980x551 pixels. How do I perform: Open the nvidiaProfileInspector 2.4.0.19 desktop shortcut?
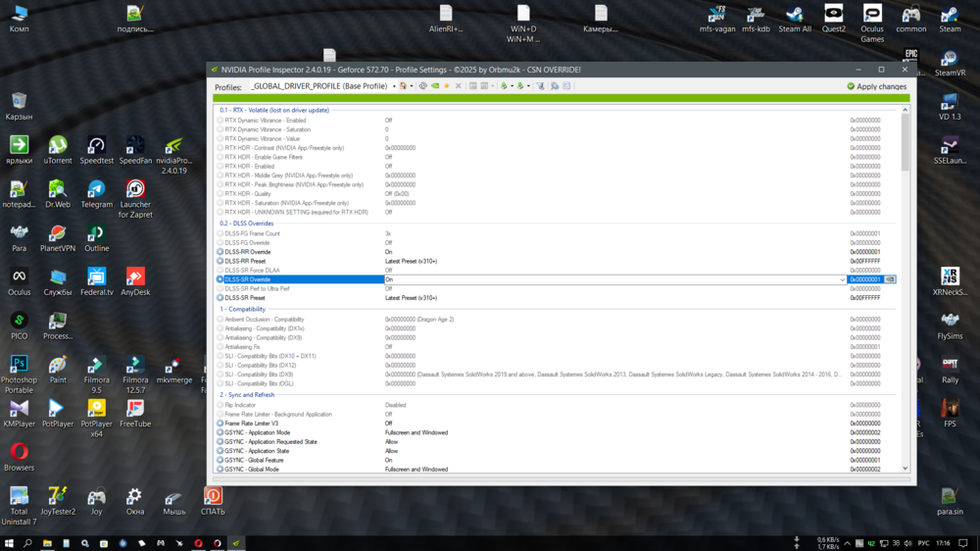[x=173, y=155]
